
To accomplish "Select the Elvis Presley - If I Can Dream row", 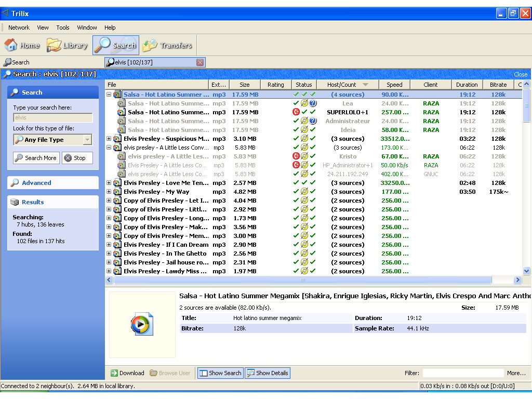I will [314, 245].
